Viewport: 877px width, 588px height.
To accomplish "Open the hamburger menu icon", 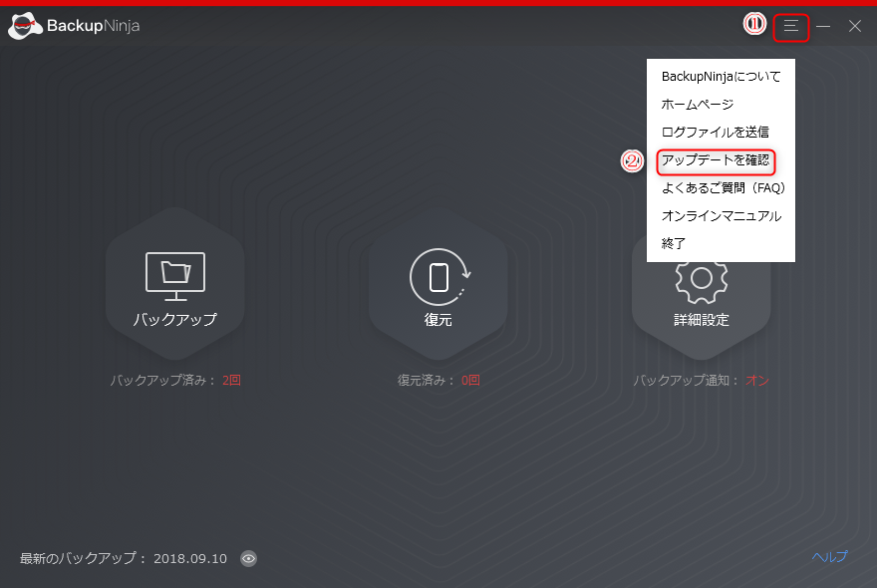I will 791,26.
